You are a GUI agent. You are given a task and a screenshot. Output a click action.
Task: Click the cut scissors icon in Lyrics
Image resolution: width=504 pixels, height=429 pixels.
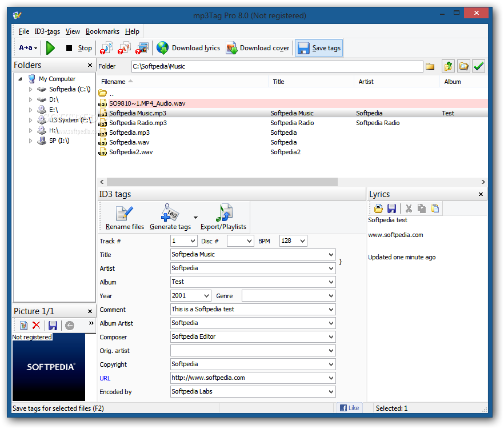pyautogui.click(x=409, y=209)
